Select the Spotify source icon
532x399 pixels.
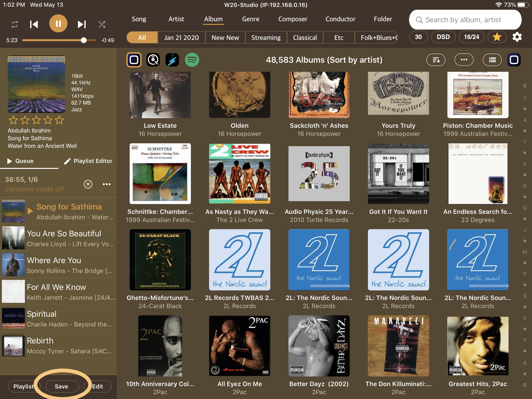point(192,60)
